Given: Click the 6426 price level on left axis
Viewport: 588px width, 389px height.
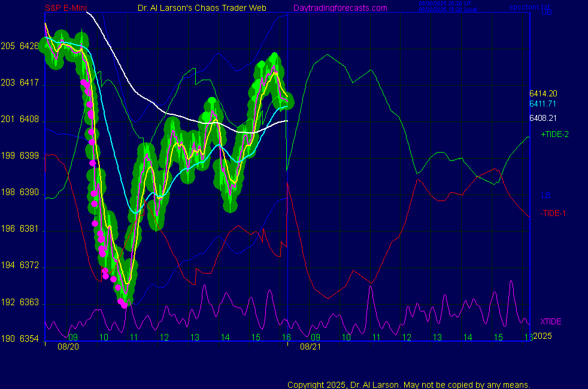Looking at the screenshot, I should point(29,46).
